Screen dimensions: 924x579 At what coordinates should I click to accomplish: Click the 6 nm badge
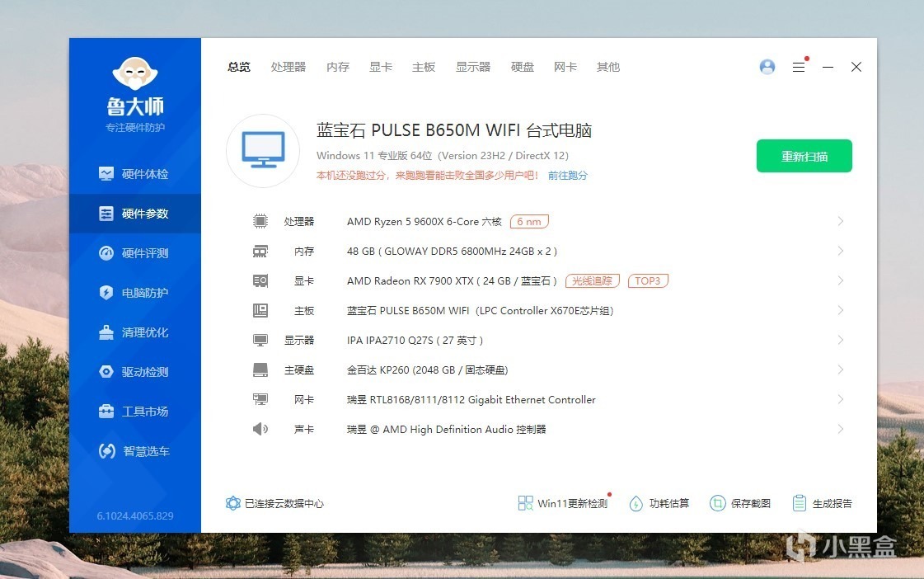pos(529,222)
